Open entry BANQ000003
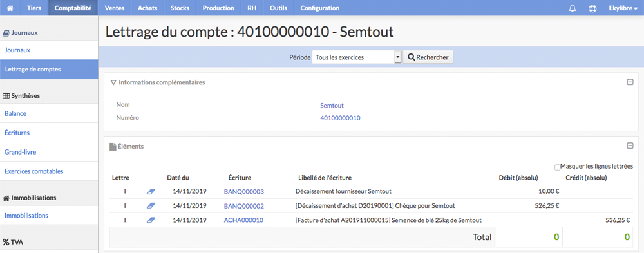644x253 pixels. point(244,191)
